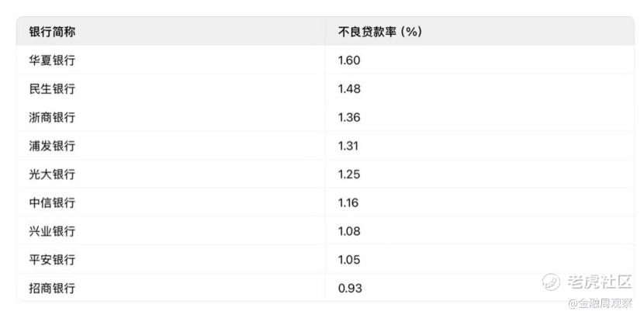Select the 华夏银行 cell
The width and height of the screenshot is (644, 318).
tap(53, 60)
